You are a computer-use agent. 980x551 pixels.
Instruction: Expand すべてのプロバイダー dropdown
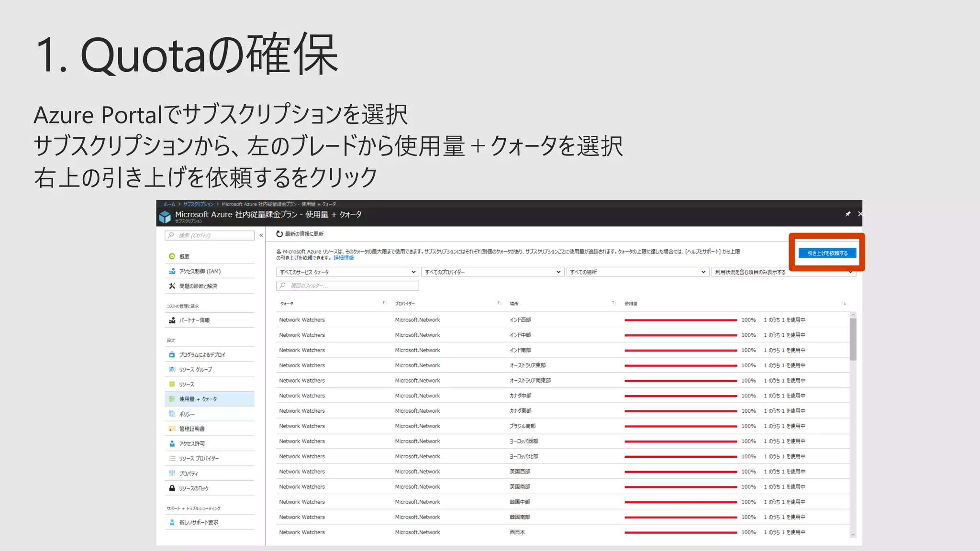coord(492,272)
